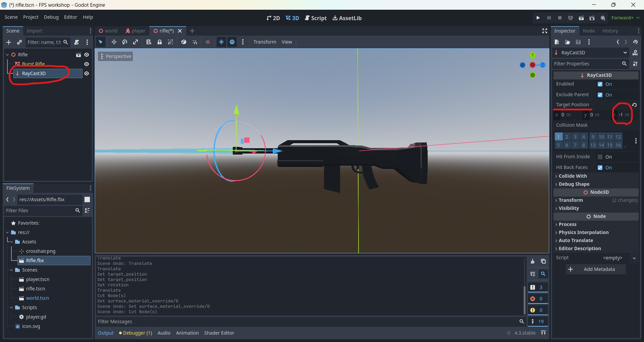Uncheck the Hit Back Faces option
Screen dimensions: 644x342
[x=600, y=168]
